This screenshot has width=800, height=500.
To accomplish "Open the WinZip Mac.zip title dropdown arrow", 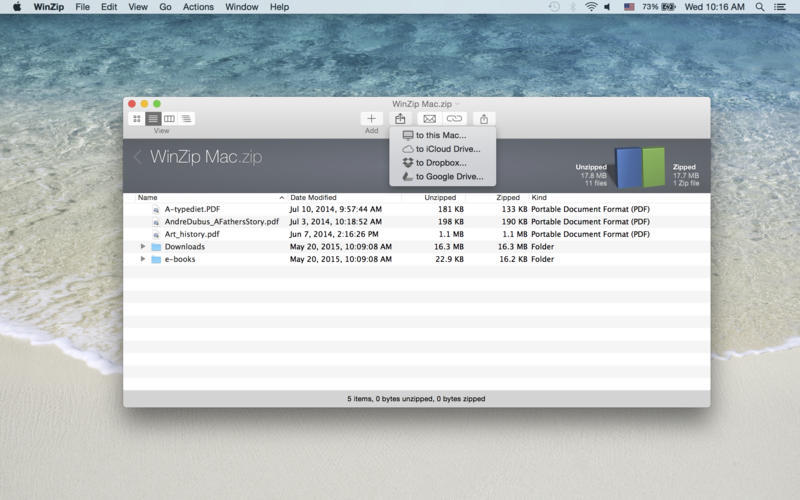I will (458, 104).
